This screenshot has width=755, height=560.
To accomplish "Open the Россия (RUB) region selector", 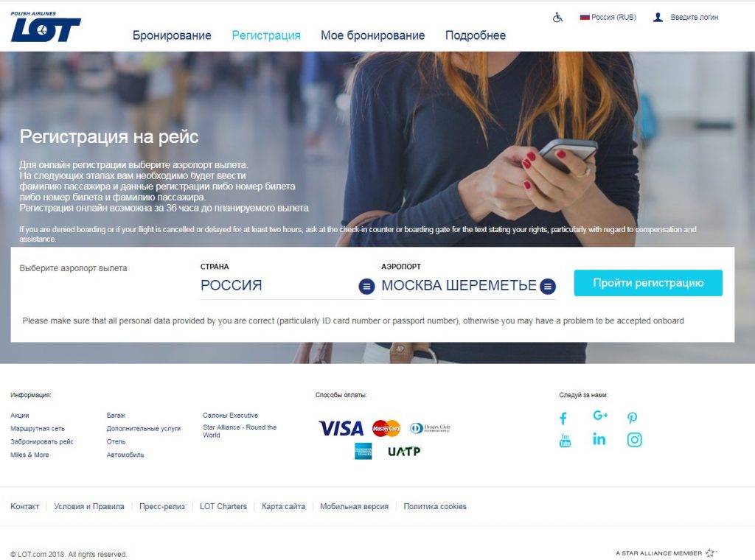I will [x=608, y=18].
